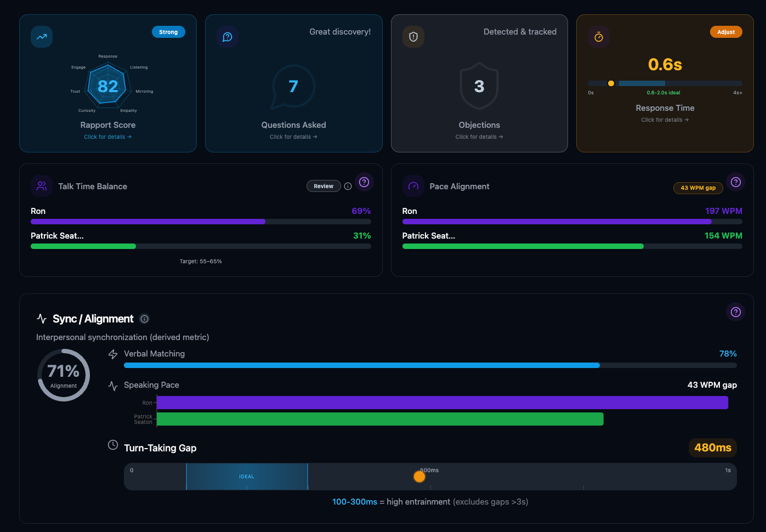Click the Questions Asked speech bubble icon
This screenshot has width=766, height=532.
point(228,37)
